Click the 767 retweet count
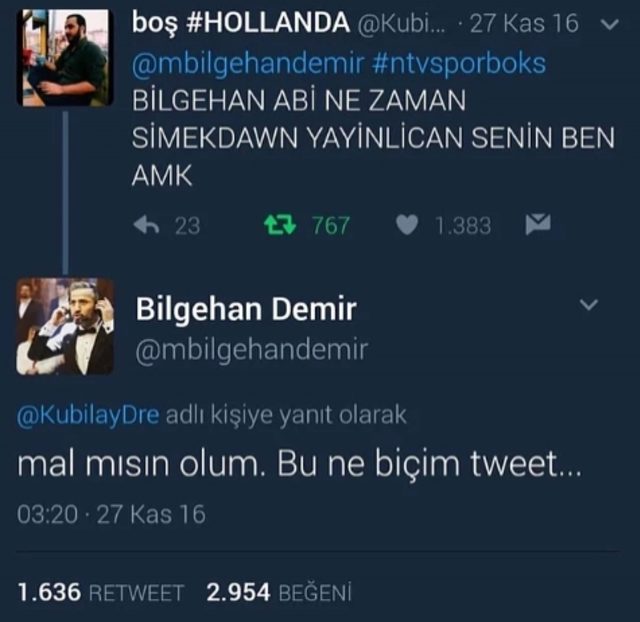This screenshot has height=622, width=640. tap(331, 225)
